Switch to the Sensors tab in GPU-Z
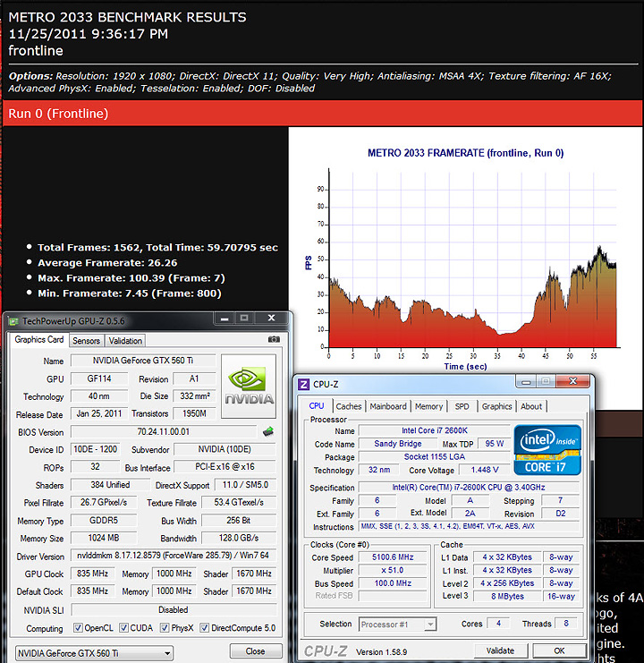Screen dimensions: 644x663 86,341
